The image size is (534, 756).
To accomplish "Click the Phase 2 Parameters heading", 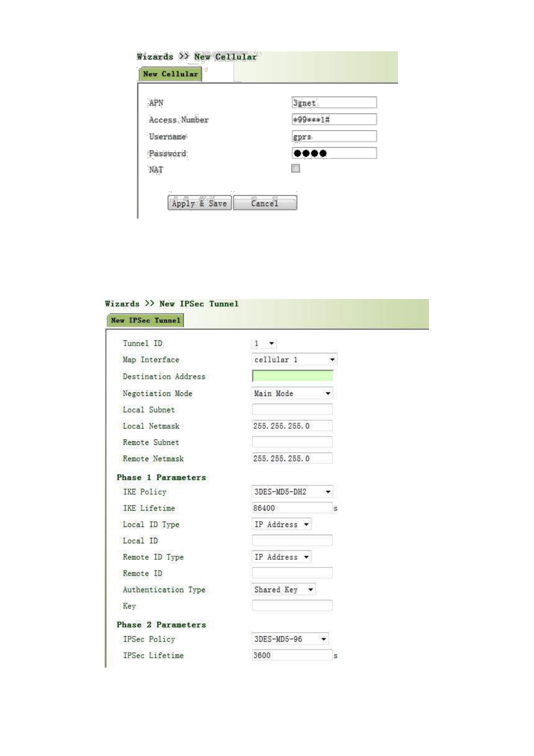I will [161, 624].
